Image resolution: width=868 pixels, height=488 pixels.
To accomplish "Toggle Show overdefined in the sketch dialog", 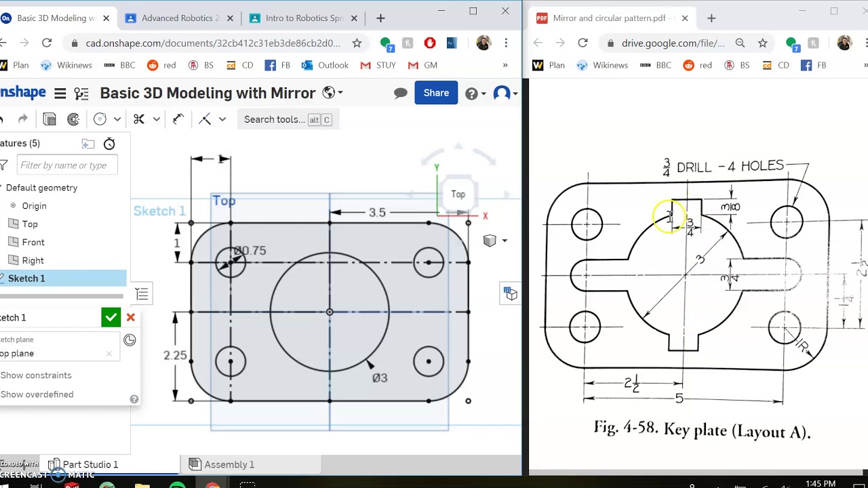I will click(37, 394).
